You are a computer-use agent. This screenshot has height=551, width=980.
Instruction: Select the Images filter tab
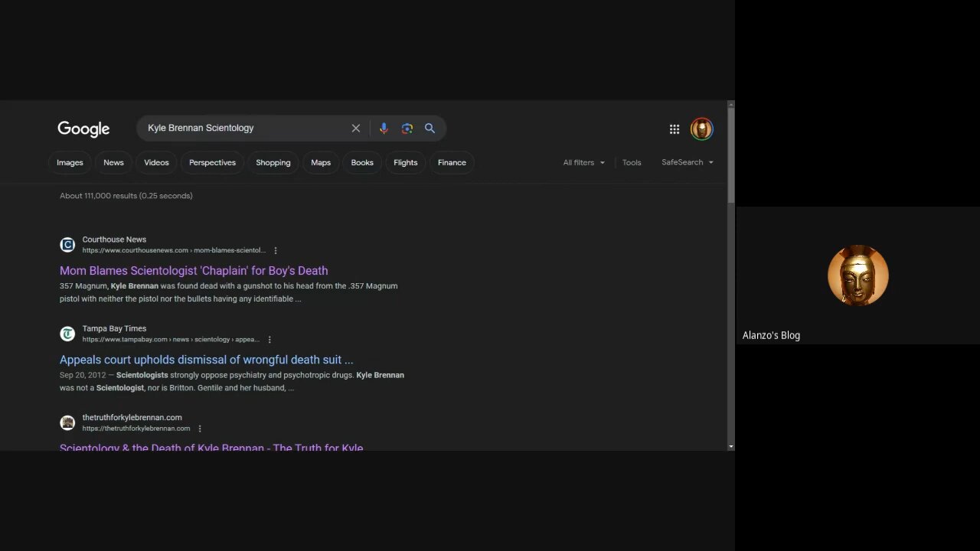click(70, 162)
